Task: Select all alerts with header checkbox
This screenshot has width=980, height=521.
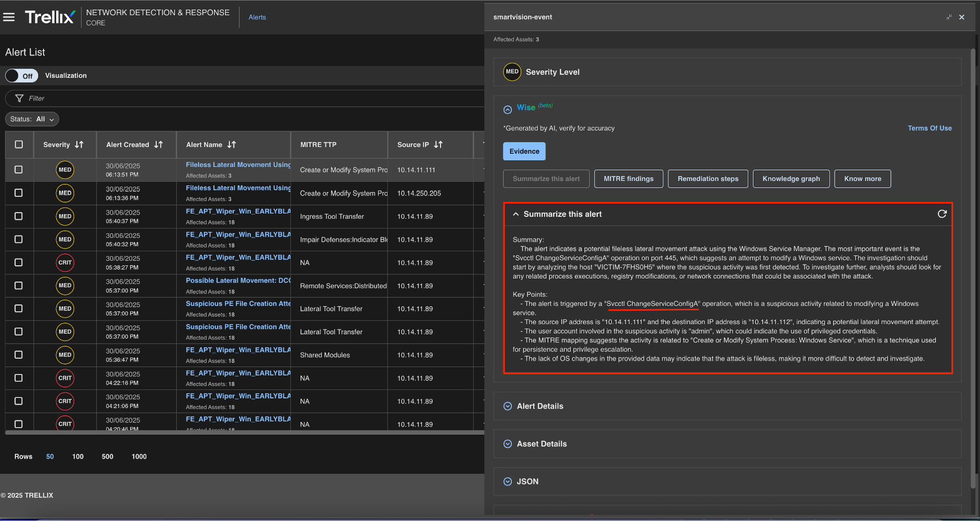Action: coord(19,145)
